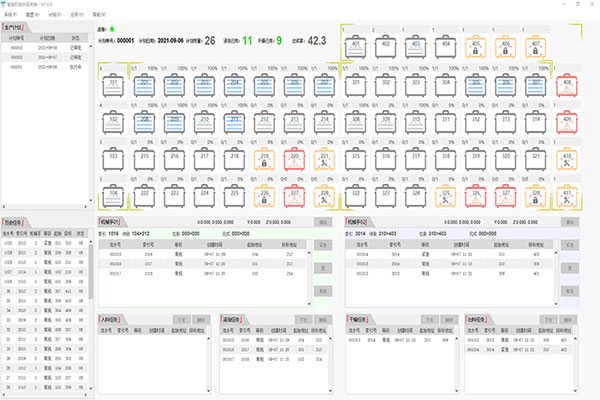Switch to the 机械手01 tab

pyautogui.click(x=110, y=222)
